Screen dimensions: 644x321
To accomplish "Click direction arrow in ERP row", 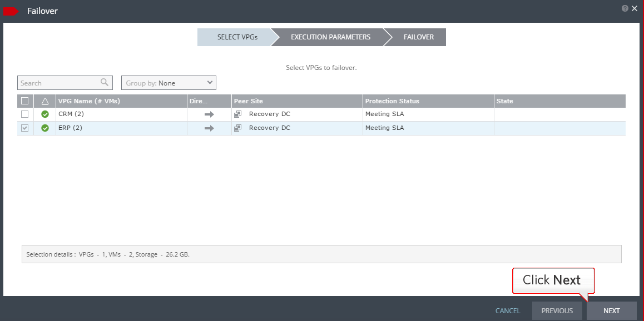I will click(x=209, y=128).
